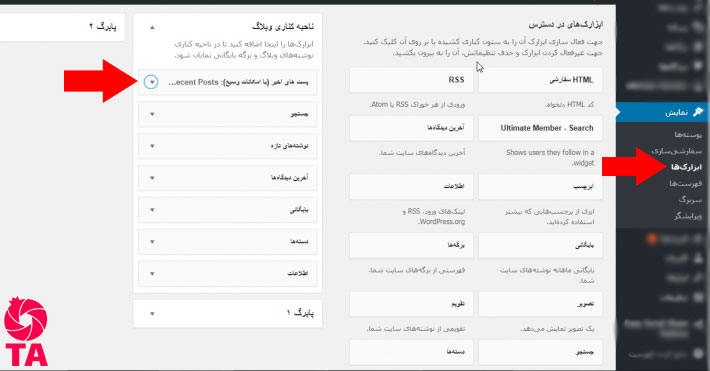This screenshot has height=371, width=710.
Task: Open ویرایشگر (Editor) submenu item
Action: tap(688, 216)
